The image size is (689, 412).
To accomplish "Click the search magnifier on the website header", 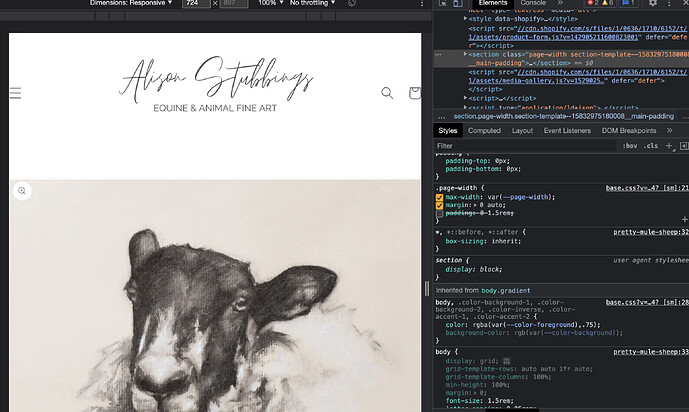I will click(x=387, y=93).
